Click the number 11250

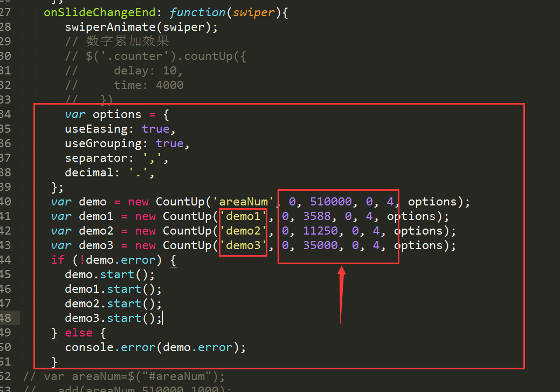click(320, 231)
